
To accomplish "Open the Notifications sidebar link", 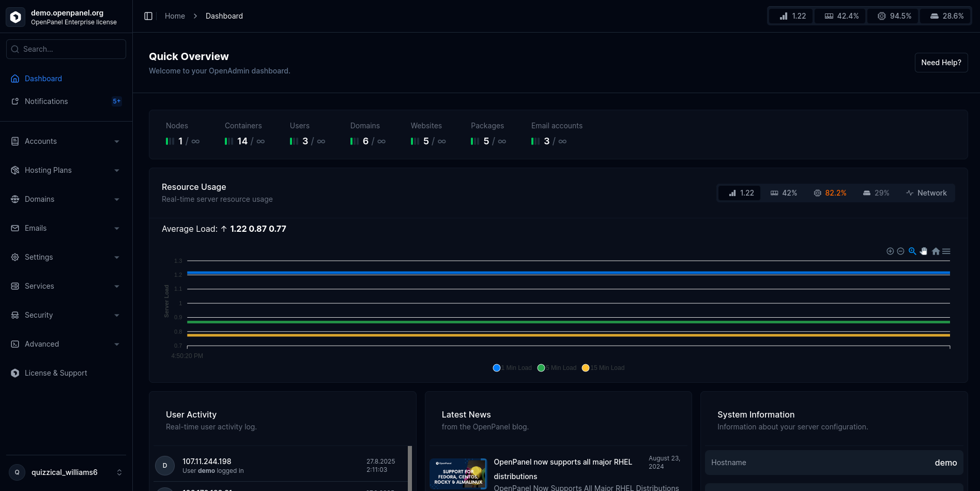I will pyautogui.click(x=66, y=101).
